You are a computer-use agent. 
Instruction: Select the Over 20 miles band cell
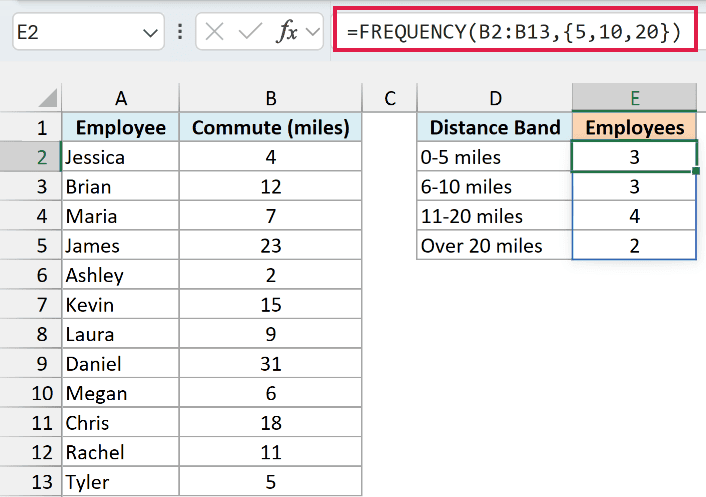495,245
